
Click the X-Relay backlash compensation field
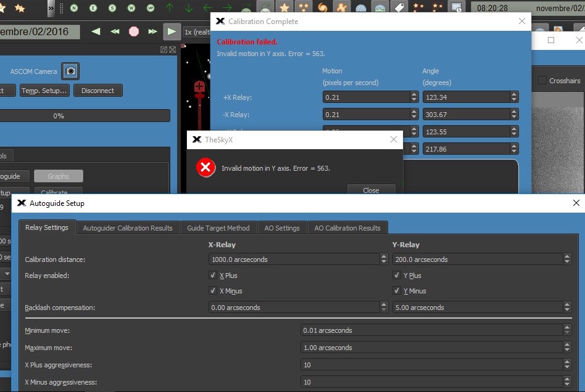click(297, 308)
